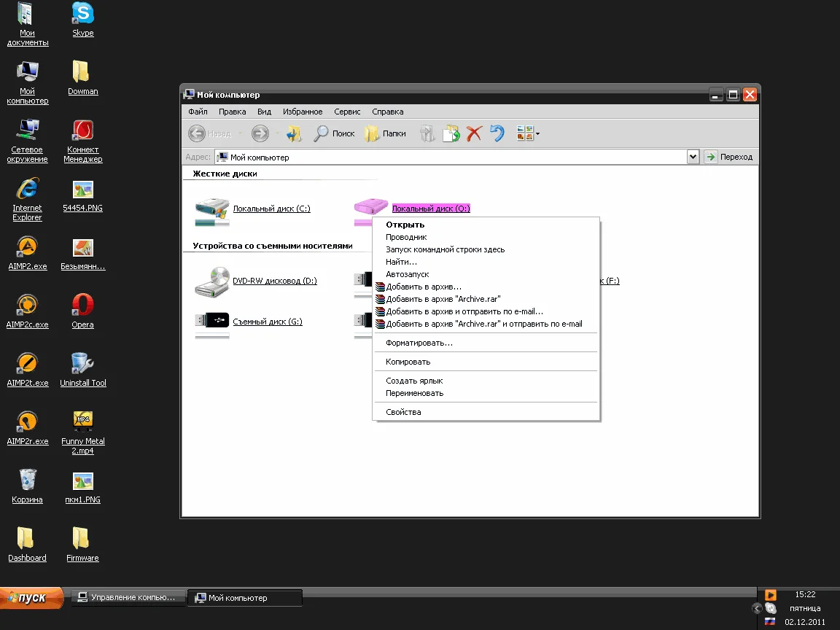Switch to Управление компью... taskbar window

point(128,597)
